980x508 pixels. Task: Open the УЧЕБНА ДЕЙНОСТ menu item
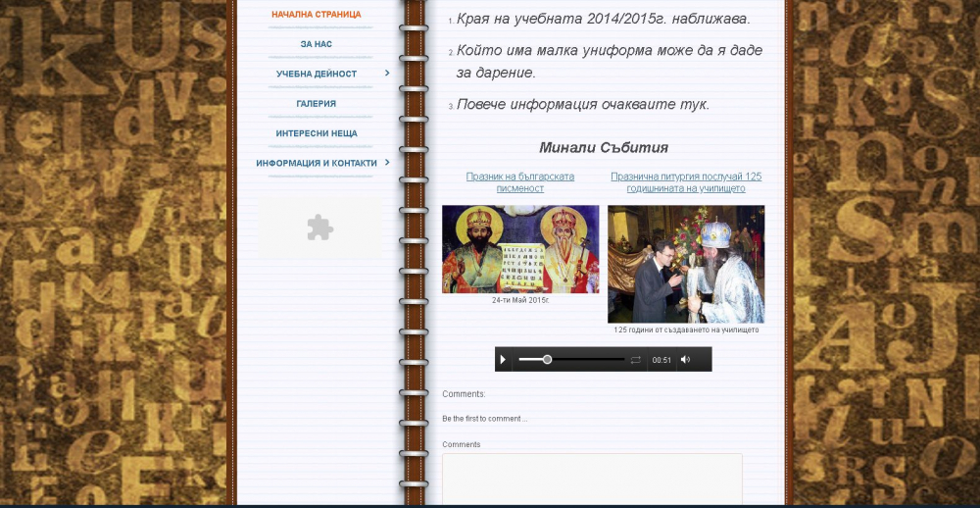[317, 74]
